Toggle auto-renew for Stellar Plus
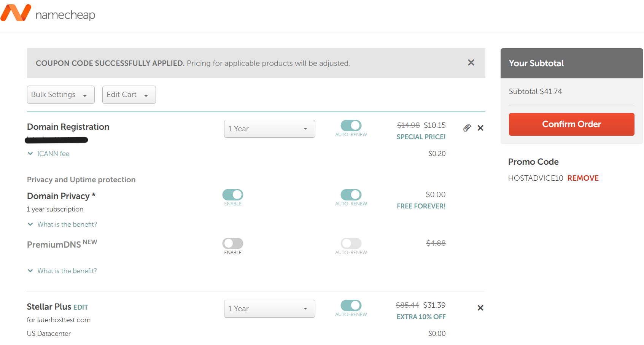Screen dimensions: 644x345 pyautogui.click(x=351, y=305)
